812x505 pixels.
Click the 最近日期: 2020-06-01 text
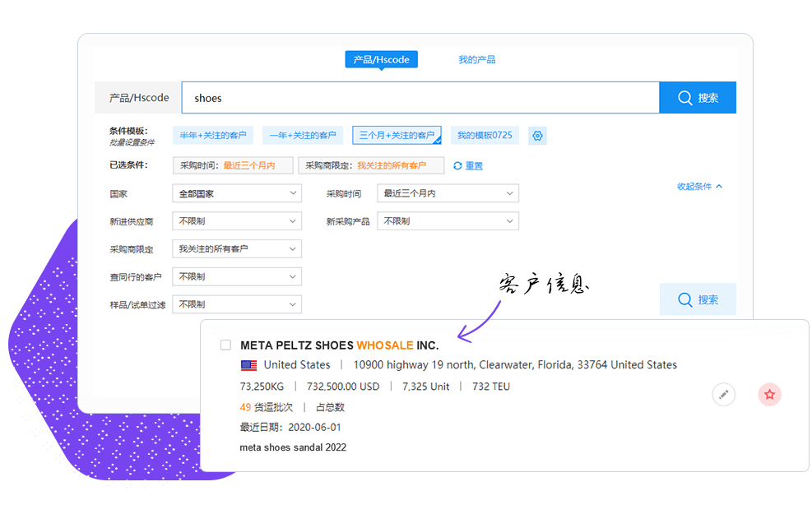(x=290, y=428)
